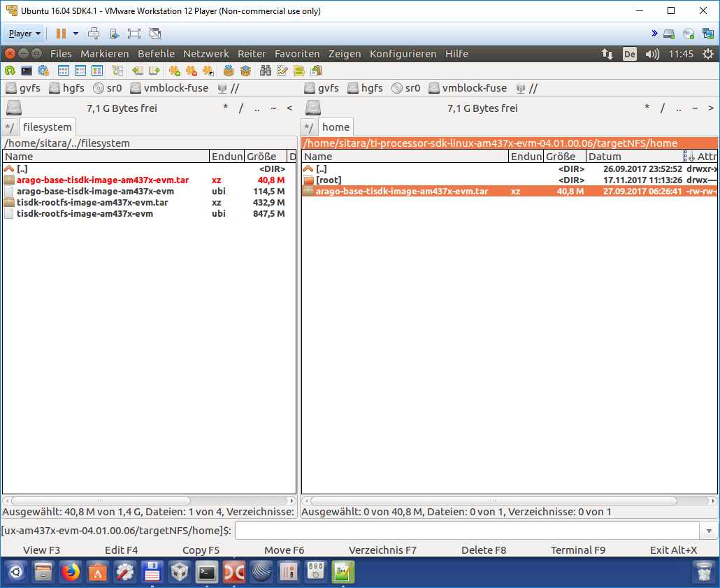Select the home tab in right panel
This screenshot has width=720, height=588.
[336, 127]
